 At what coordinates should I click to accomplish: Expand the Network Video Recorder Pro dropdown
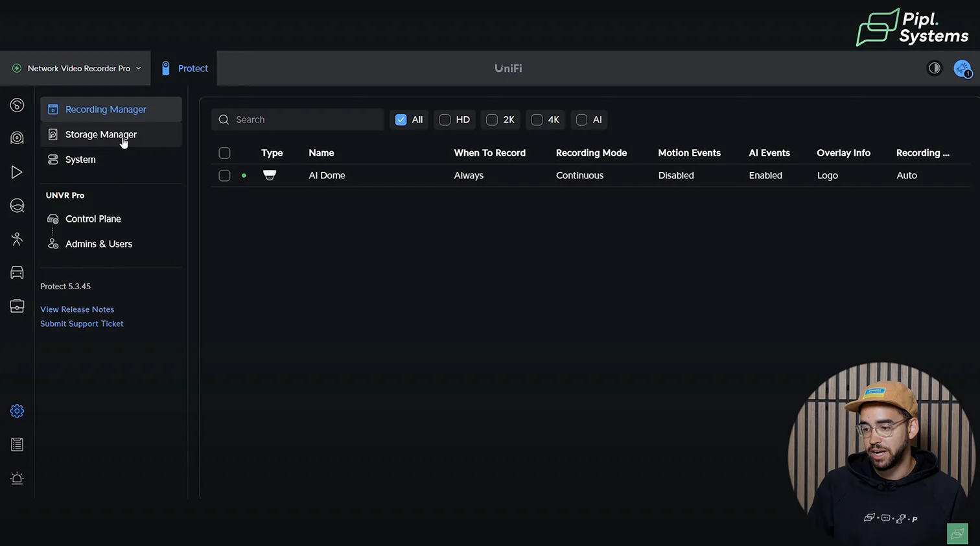(x=76, y=68)
